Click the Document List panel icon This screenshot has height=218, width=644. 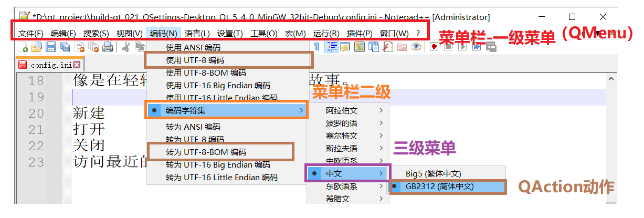374,47
